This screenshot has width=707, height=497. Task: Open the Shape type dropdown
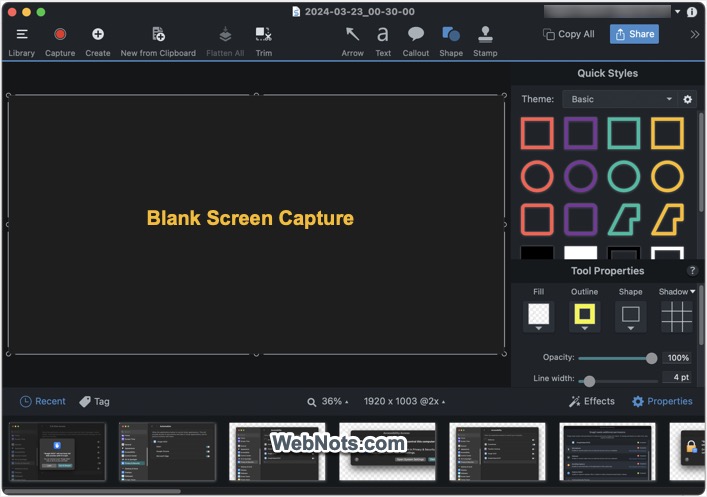(x=630, y=317)
